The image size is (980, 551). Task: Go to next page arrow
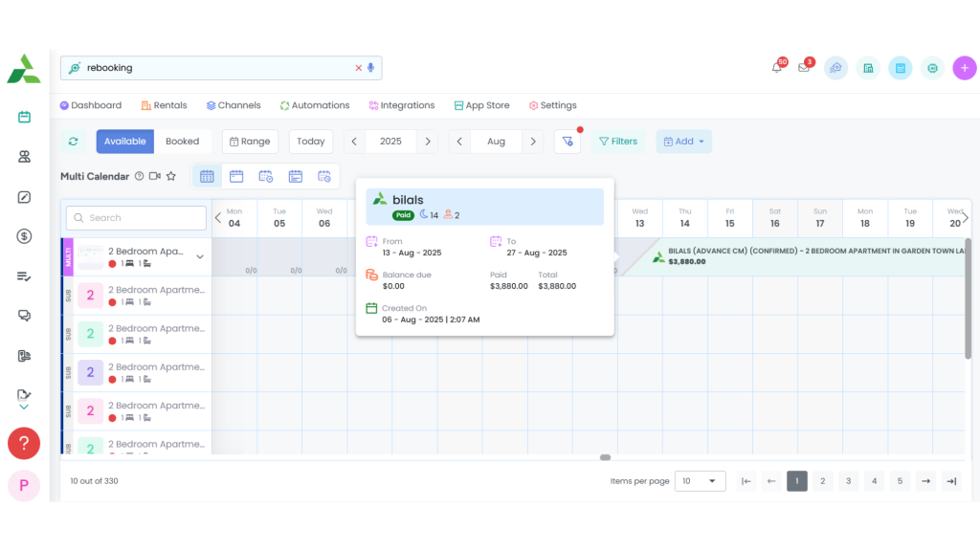tap(925, 481)
